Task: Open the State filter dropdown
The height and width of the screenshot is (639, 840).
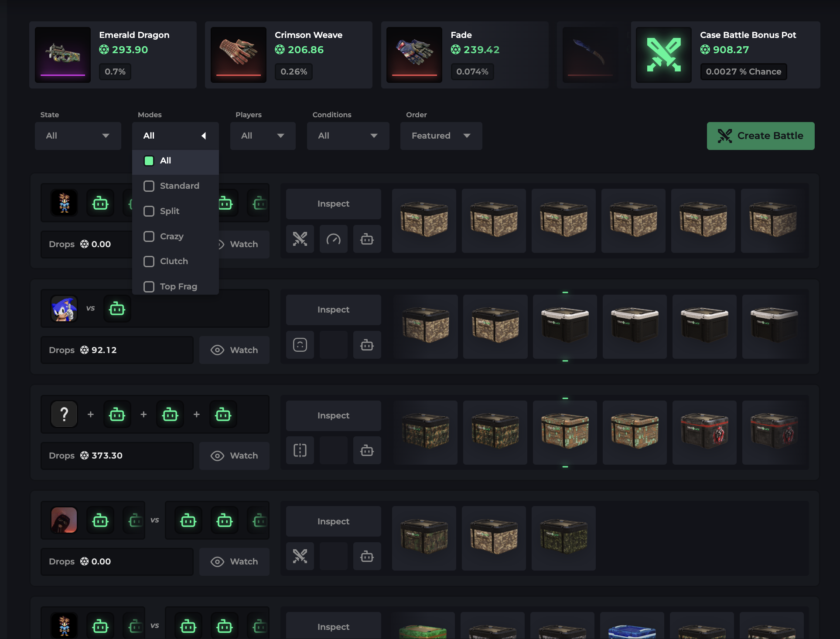Action: coord(78,136)
